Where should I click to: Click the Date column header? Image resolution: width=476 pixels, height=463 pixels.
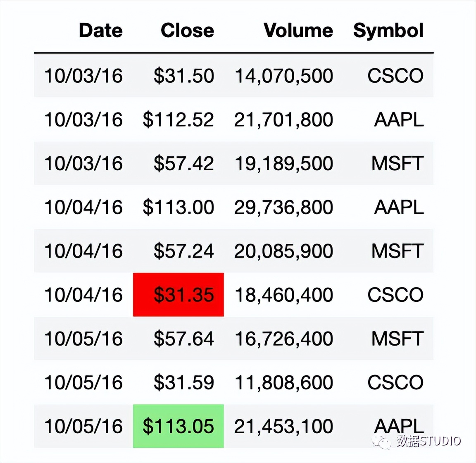point(100,31)
